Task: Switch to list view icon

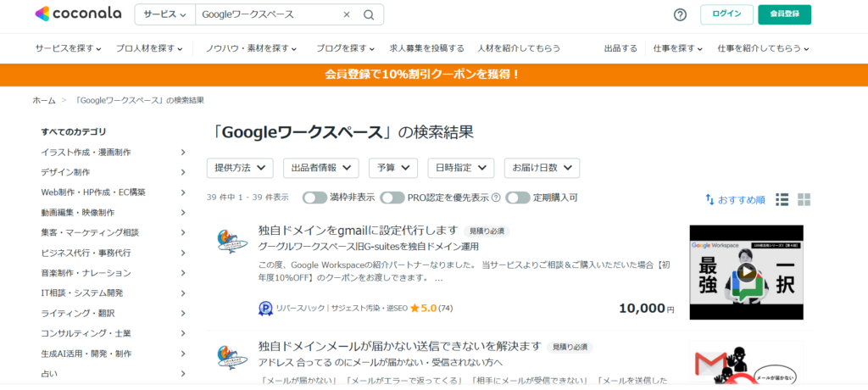Action: click(x=782, y=199)
